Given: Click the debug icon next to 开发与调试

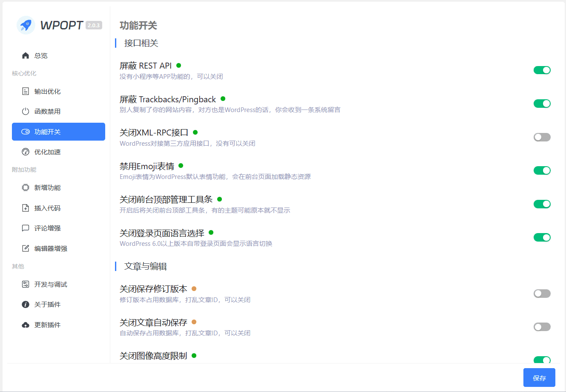Looking at the screenshot, I should [x=26, y=284].
